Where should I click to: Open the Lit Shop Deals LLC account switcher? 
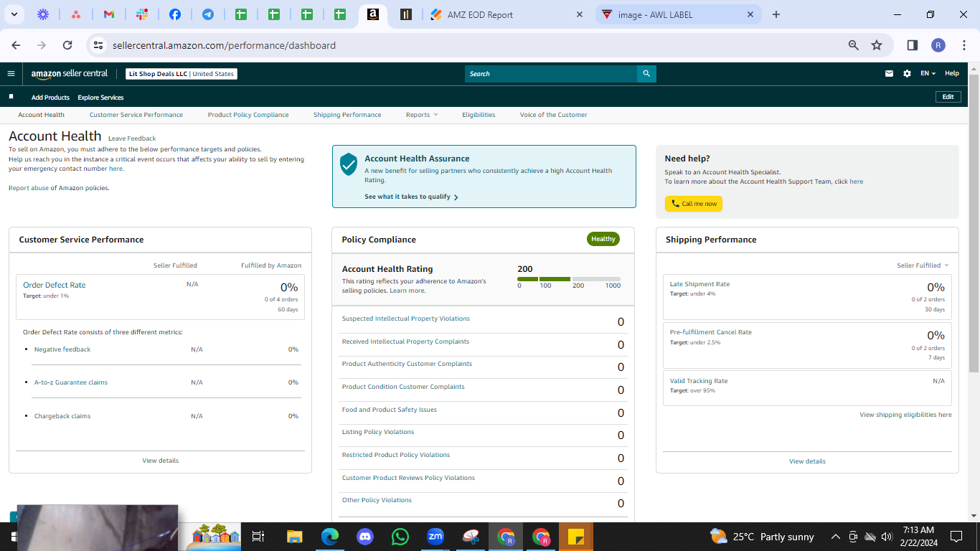(181, 74)
